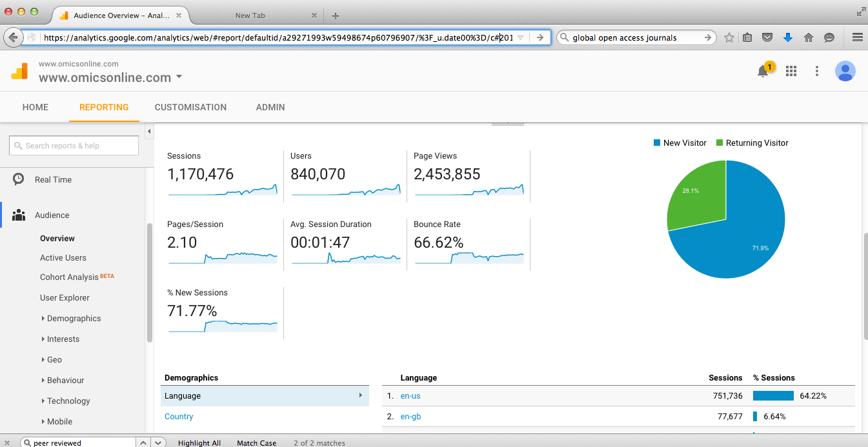Open the en-us language report link
The width and height of the screenshot is (868, 447).
pyautogui.click(x=410, y=395)
